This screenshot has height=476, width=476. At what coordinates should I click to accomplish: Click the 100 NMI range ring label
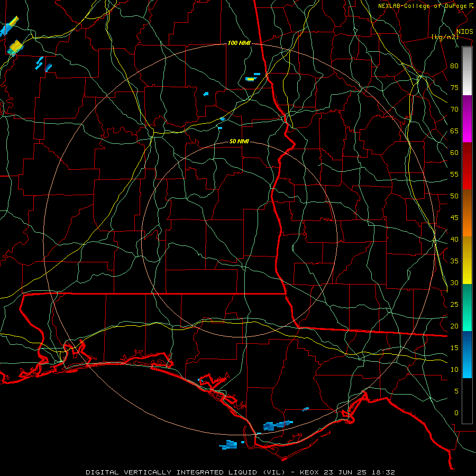click(239, 43)
